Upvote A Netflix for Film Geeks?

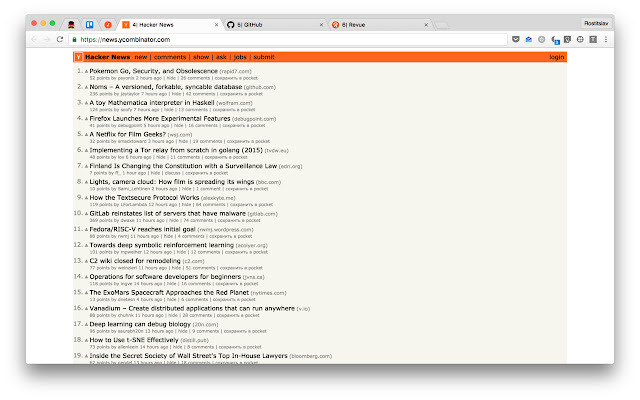tap(87, 135)
